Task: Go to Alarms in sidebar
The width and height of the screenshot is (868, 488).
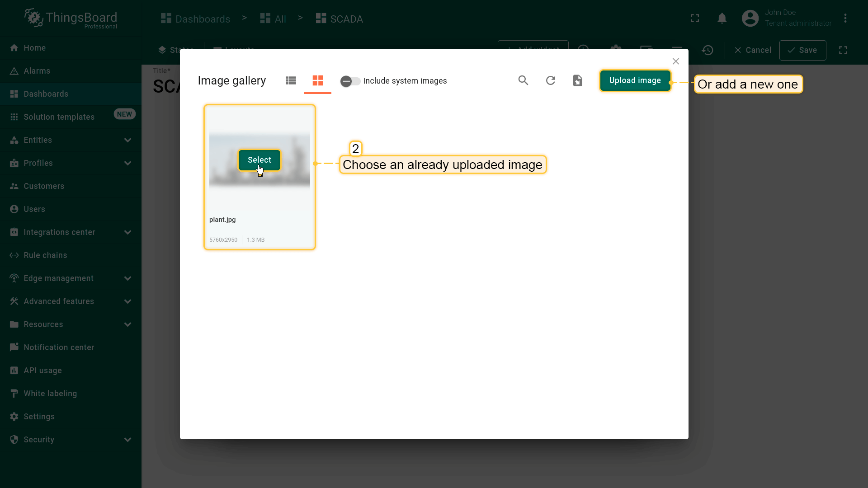Action: coord(37,71)
